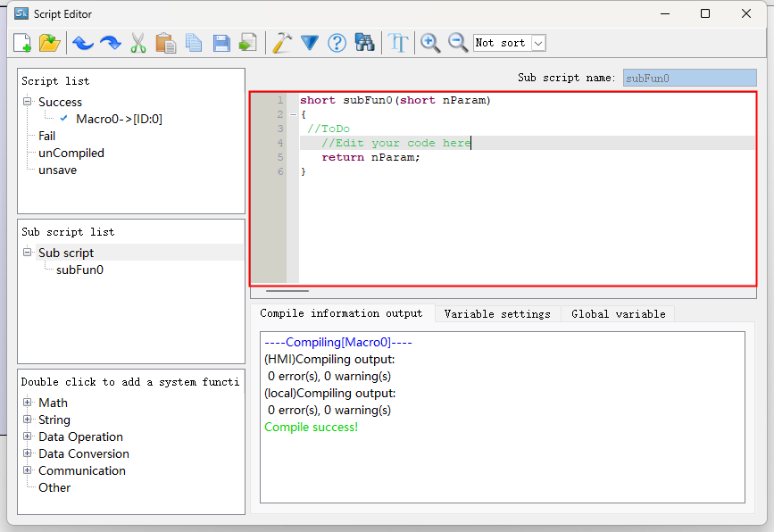Redo the edit with the right arrow
774x532 pixels.
[x=110, y=43]
